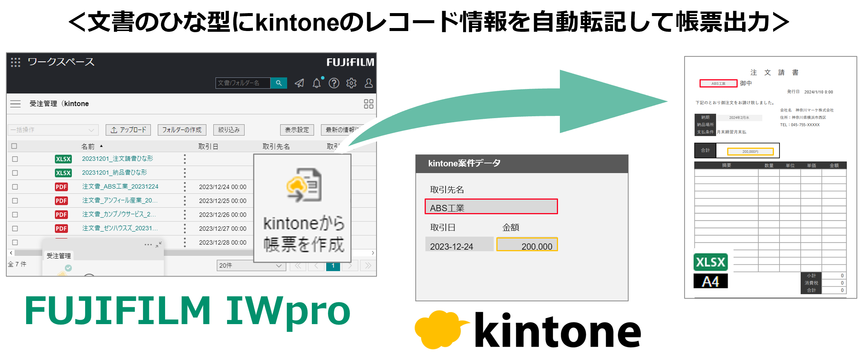Click the フォルダーの作成 button

click(182, 130)
